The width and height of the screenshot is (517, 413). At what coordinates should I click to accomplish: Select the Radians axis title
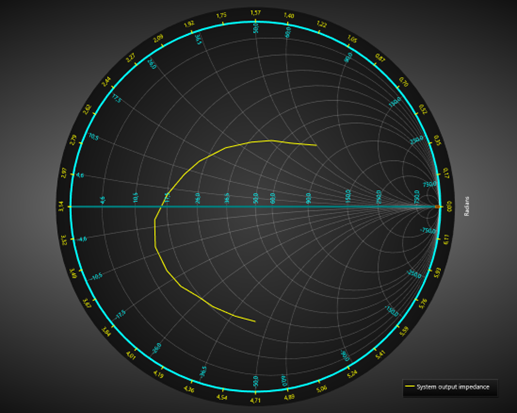pyautogui.click(x=466, y=206)
